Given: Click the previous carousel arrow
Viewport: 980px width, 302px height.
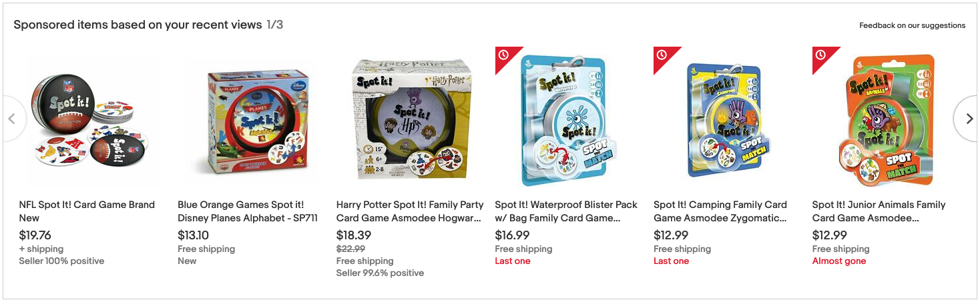Looking at the screenshot, I should tap(12, 119).
